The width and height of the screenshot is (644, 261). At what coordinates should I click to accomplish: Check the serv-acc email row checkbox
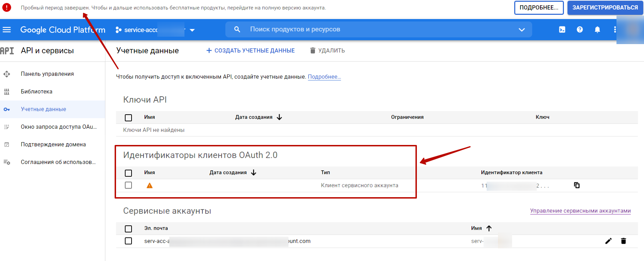point(128,241)
